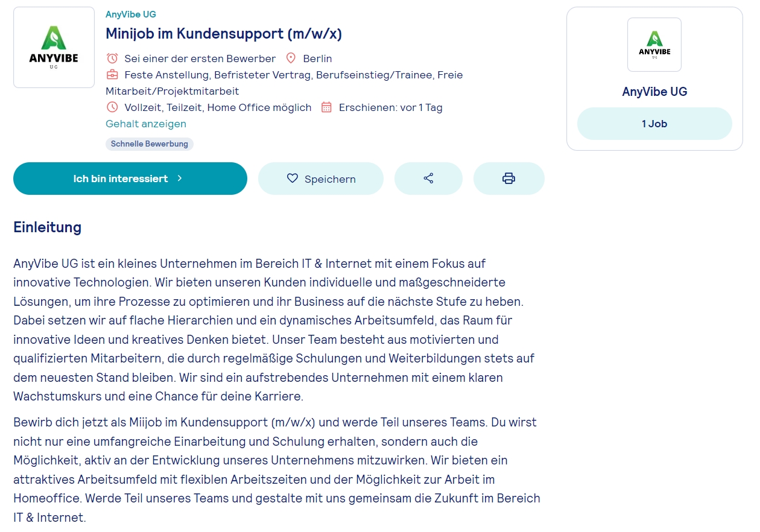
Task: Save the job with Speichern
Action: pyautogui.click(x=321, y=179)
